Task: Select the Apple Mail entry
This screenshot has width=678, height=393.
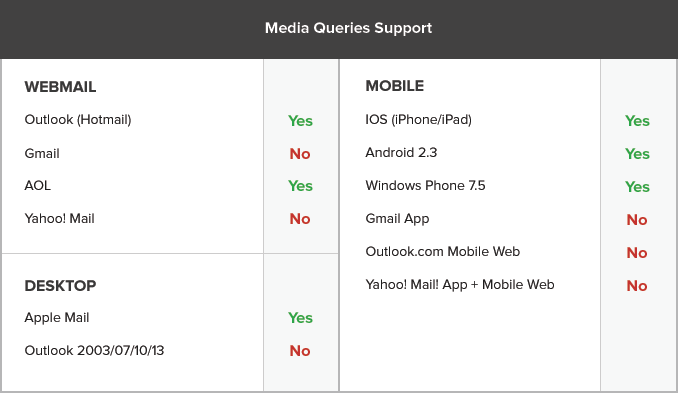Action: coord(57,318)
